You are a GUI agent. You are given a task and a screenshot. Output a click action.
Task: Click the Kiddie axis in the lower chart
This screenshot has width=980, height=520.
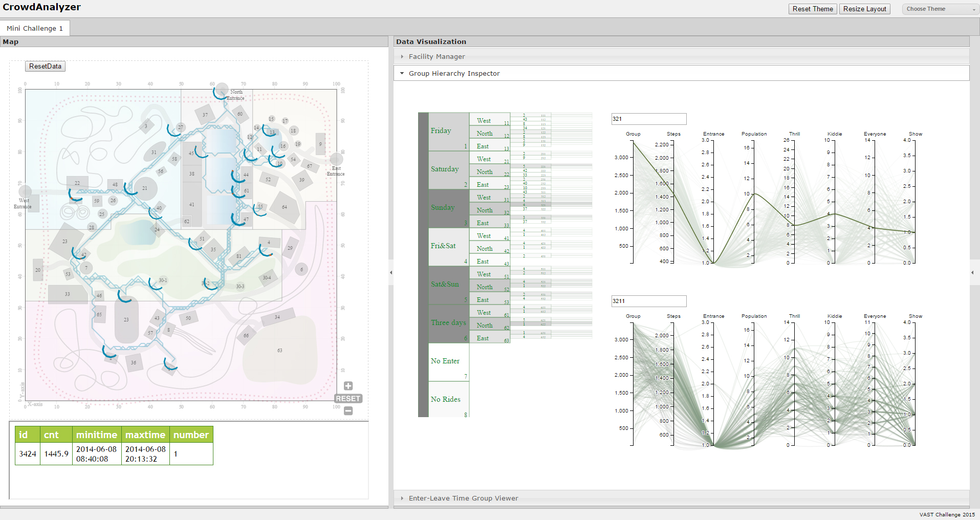point(834,383)
